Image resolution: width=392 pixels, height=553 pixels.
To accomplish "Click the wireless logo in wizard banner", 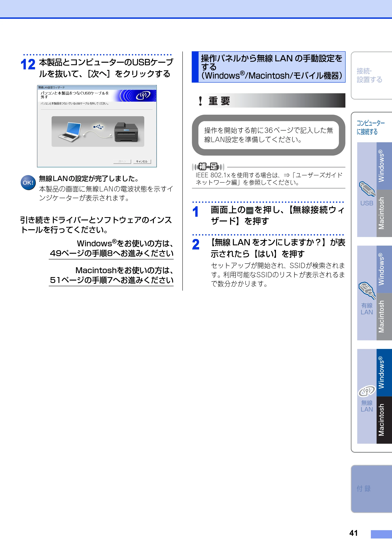I will [143, 96].
